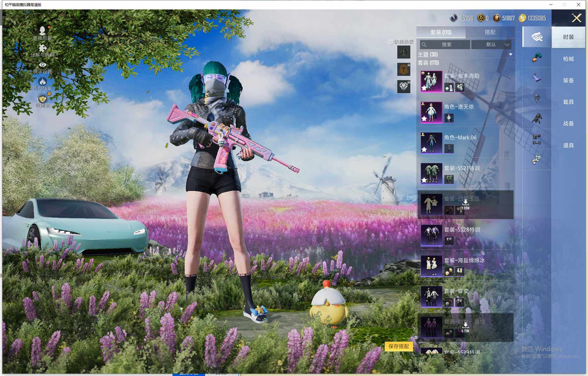Select the shoes category icon
588x376 pixels.
pos(537,159)
